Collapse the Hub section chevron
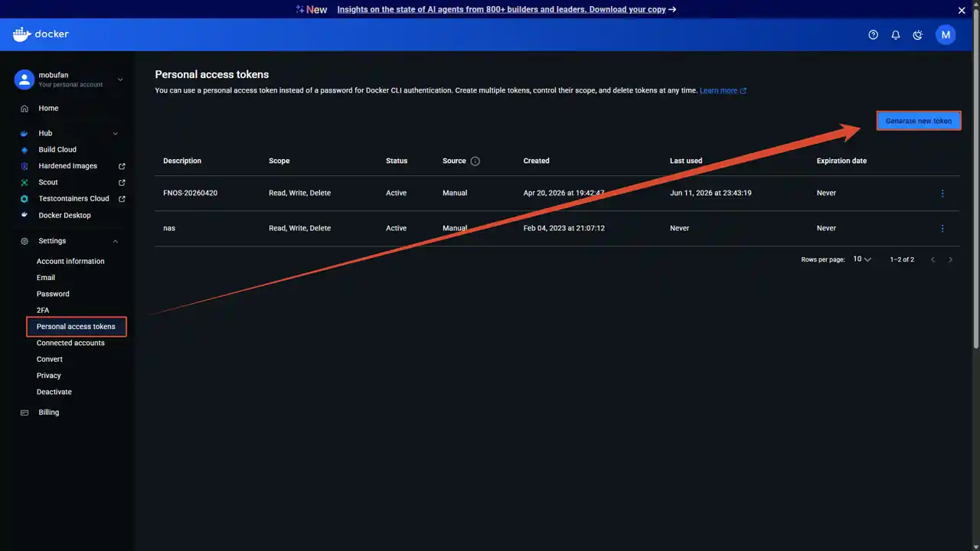The height and width of the screenshot is (551, 980). 116,133
